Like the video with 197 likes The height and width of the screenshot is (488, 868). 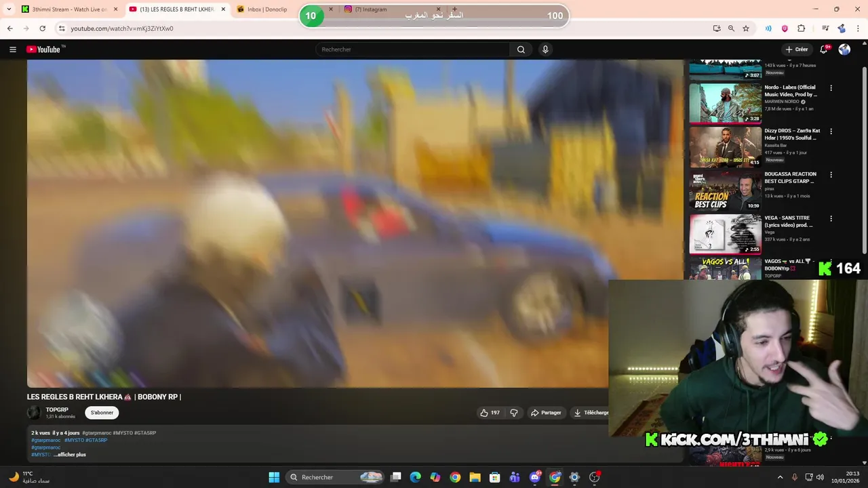[490, 413]
